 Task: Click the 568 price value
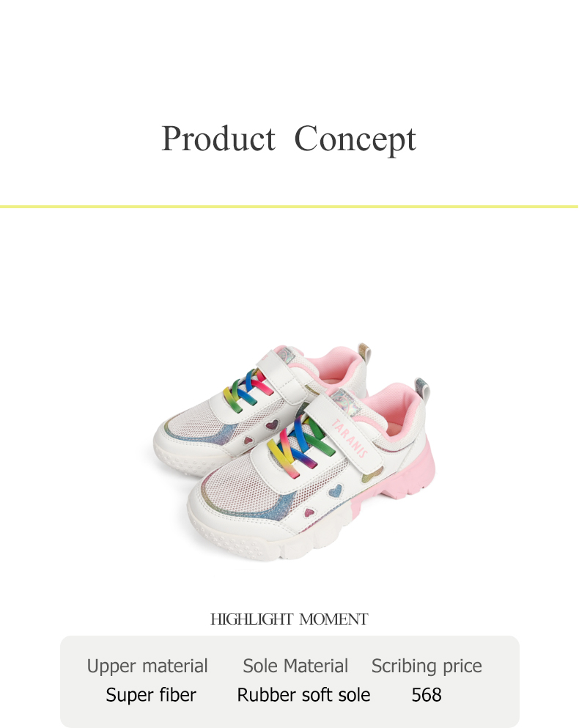tap(427, 694)
